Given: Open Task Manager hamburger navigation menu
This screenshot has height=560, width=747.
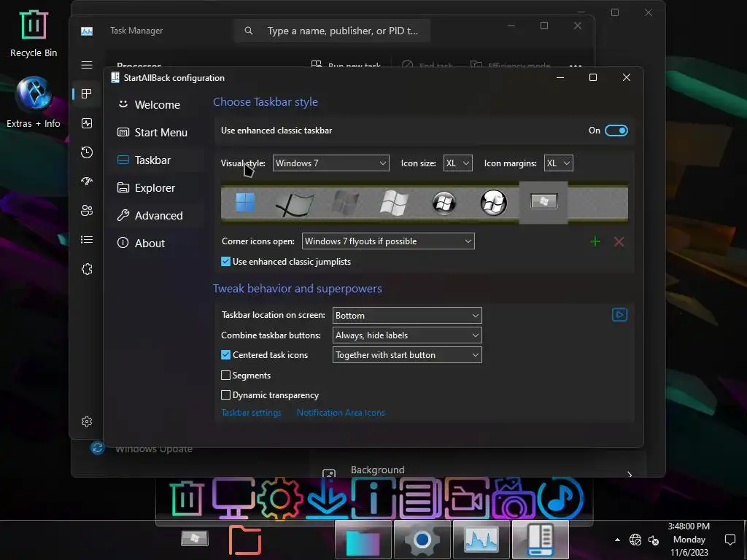Looking at the screenshot, I should (x=87, y=65).
